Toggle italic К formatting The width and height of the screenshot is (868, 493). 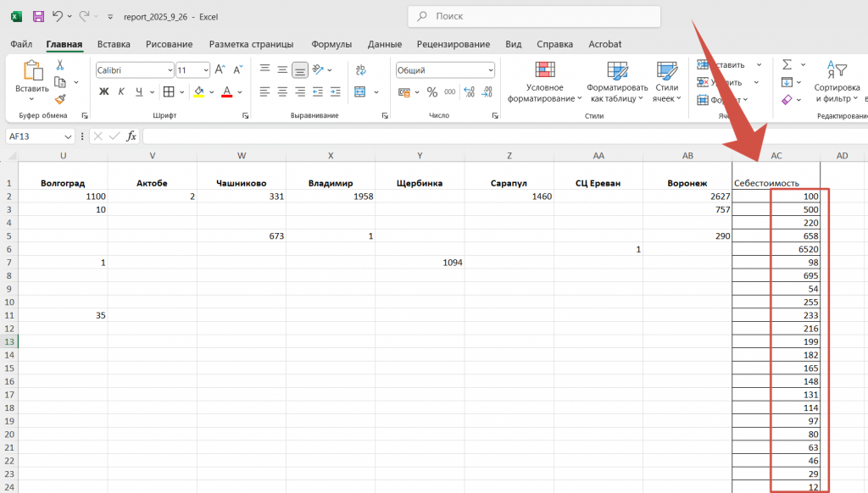point(122,91)
